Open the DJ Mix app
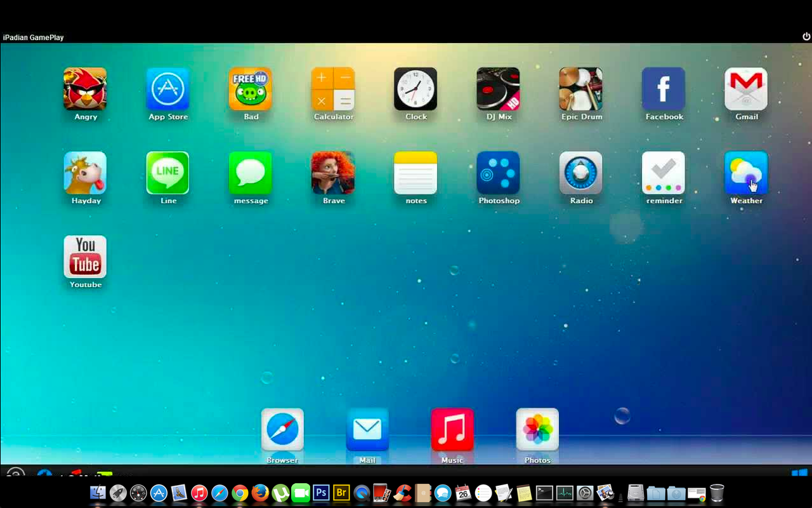Image resolution: width=812 pixels, height=508 pixels. 498,89
